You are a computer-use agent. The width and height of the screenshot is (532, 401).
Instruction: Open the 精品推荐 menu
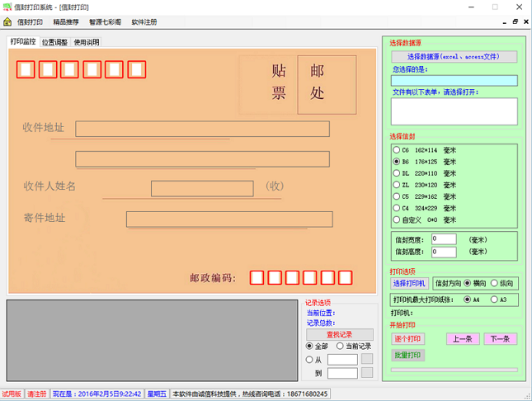coord(66,22)
